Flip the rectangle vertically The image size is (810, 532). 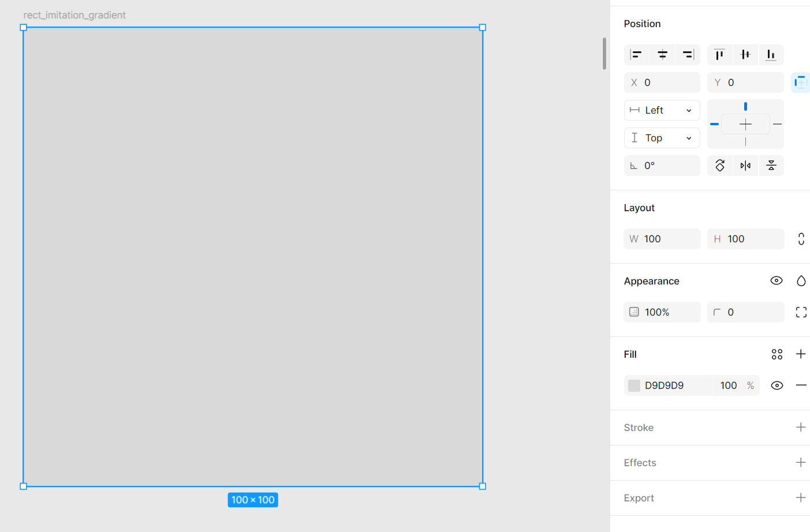(x=771, y=166)
